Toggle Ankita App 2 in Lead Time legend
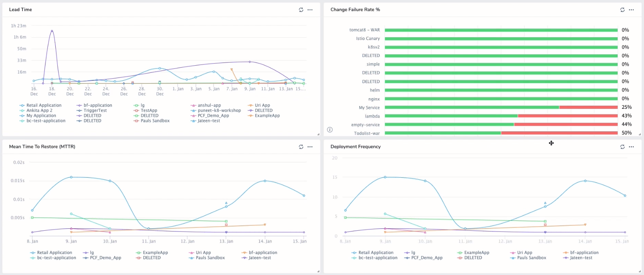644x275 pixels. [x=36, y=110]
